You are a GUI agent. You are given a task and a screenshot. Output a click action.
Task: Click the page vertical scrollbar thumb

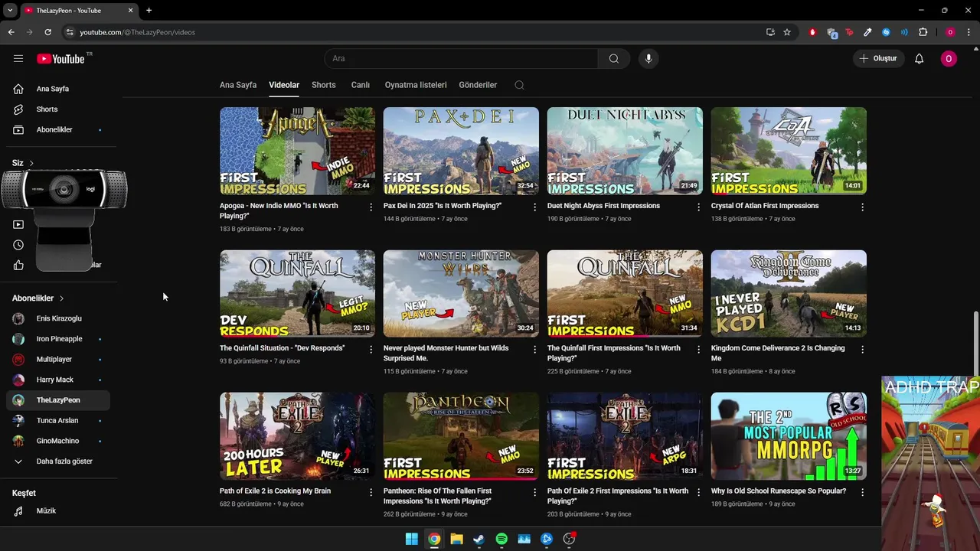[x=975, y=343]
